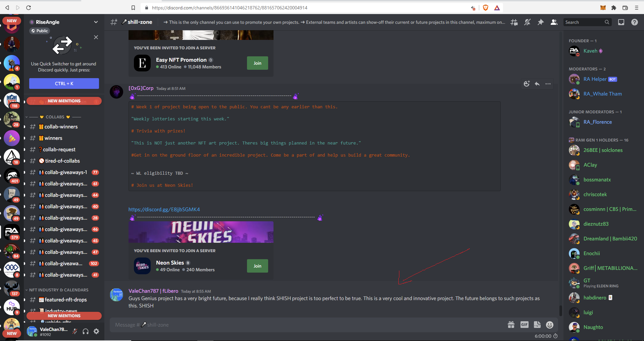Toggle microphone mute in user panel
The width and height of the screenshot is (644, 341).
tap(75, 331)
